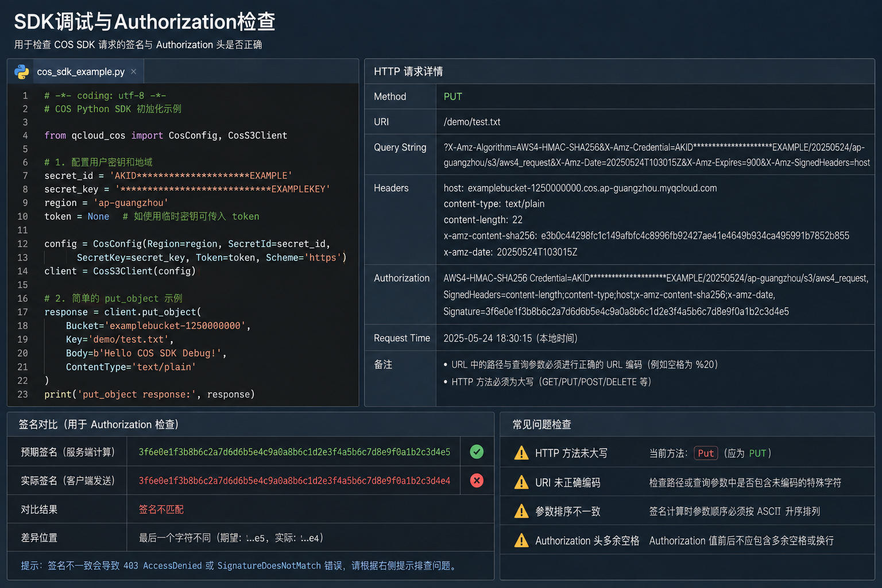Viewport: 882px width, 588px height.
Task: Click the Authorization 值前后 description text
Action: [x=741, y=540]
